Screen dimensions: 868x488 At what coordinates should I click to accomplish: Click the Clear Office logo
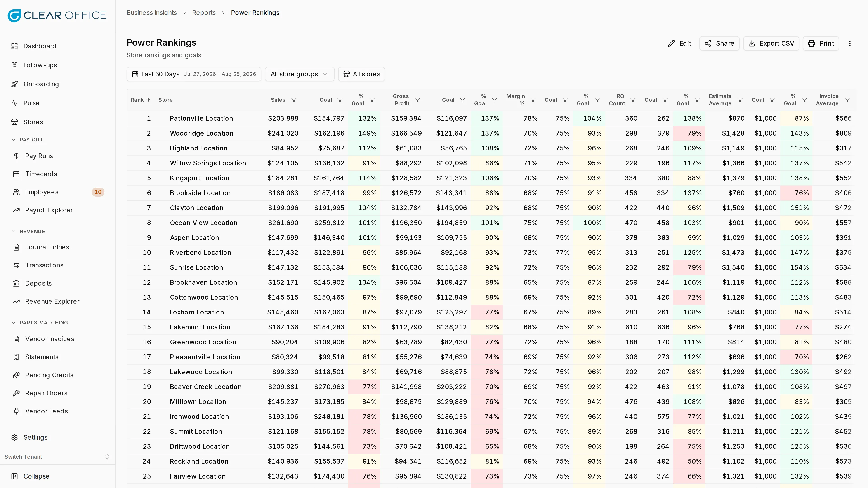[57, 16]
